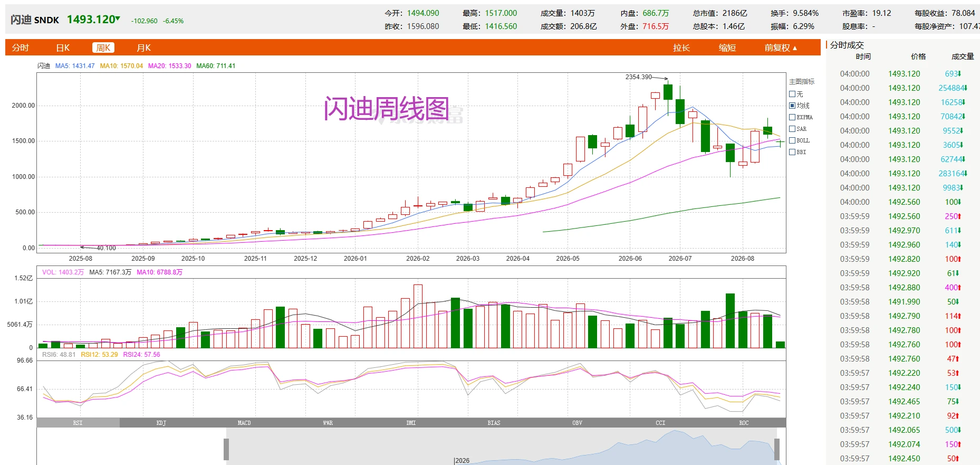Image resolution: width=980 pixels, height=465 pixels.
Task: Click the 拉长 stretch chart button
Action: (681, 48)
